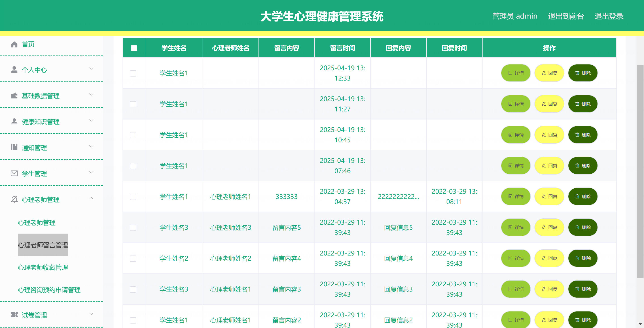This screenshot has width=644, height=328.
Task: Open 心理咨询预约申请管理 submenu item
Action: pos(49,290)
